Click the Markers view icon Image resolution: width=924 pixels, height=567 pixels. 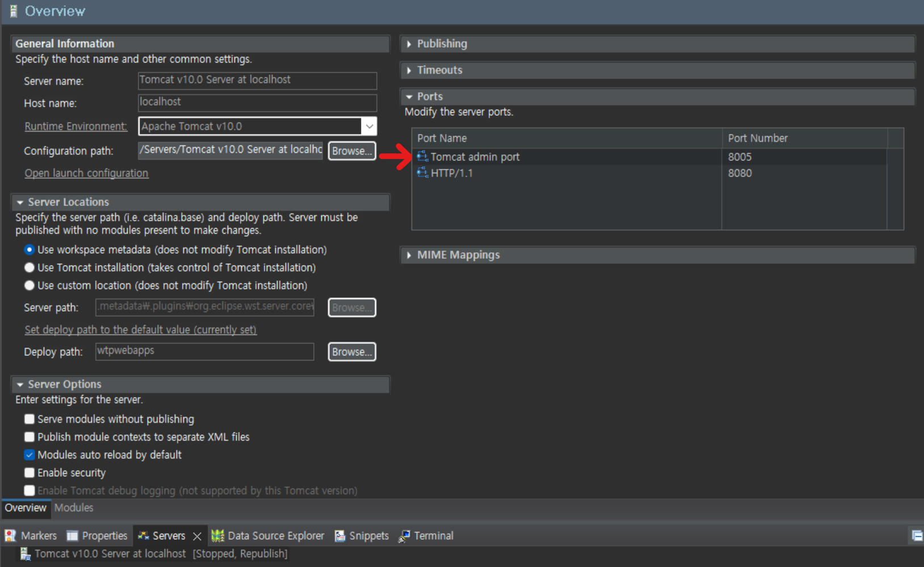(x=10, y=536)
